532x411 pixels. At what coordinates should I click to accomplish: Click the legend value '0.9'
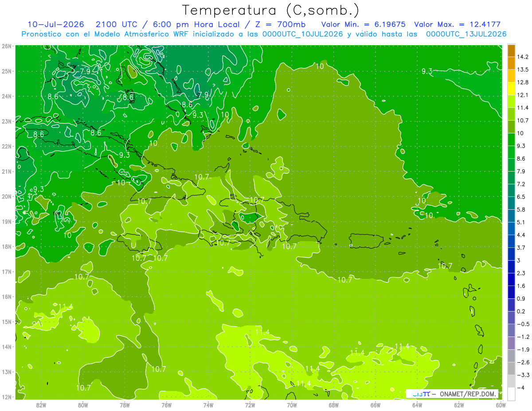click(521, 299)
